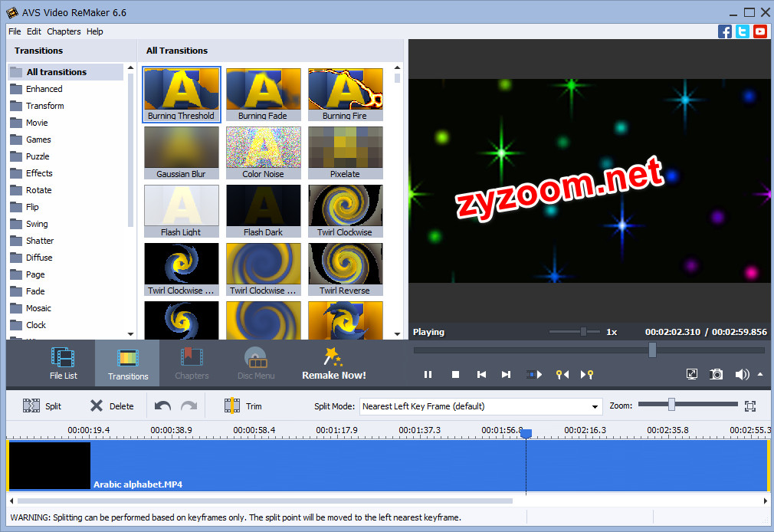Screen dimensions: 774x532
Task: Open the Edit menu
Action: click(x=34, y=31)
